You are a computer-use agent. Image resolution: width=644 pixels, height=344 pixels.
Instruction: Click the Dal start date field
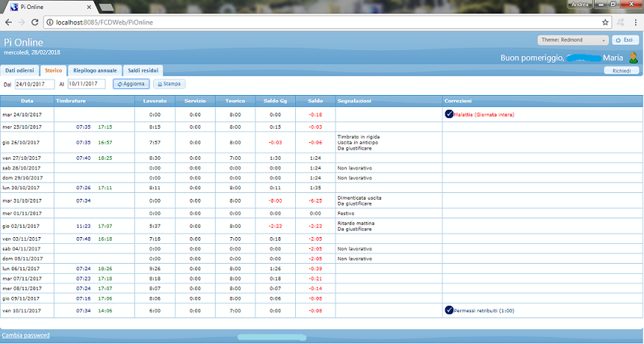tap(35, 84)
